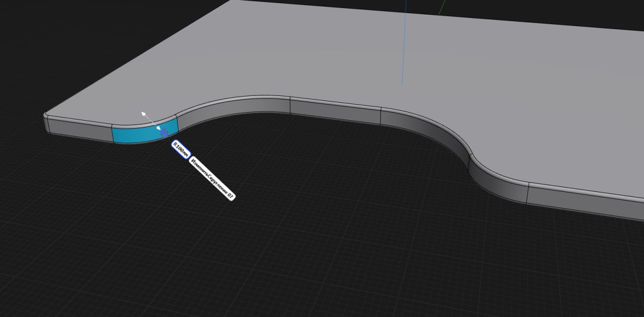Click the white arrow tip of drag handle
Viewport: 644px width, 317px height.
tap(143, 114)
